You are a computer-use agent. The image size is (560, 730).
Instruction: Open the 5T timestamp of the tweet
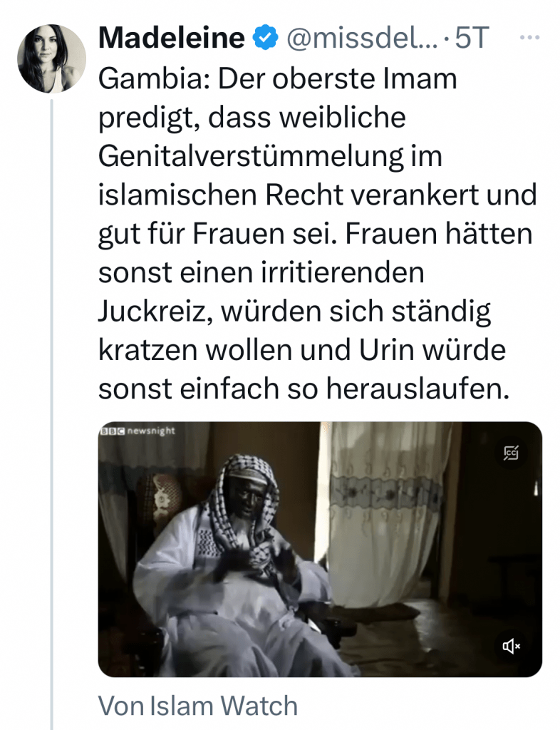tap(472, 38)
